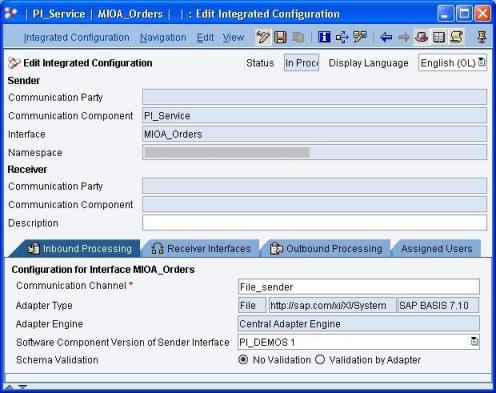Screen dimensions: 496x393
Task: Click the Description text field
Action: pyautogui.click(x=314, y=223)
